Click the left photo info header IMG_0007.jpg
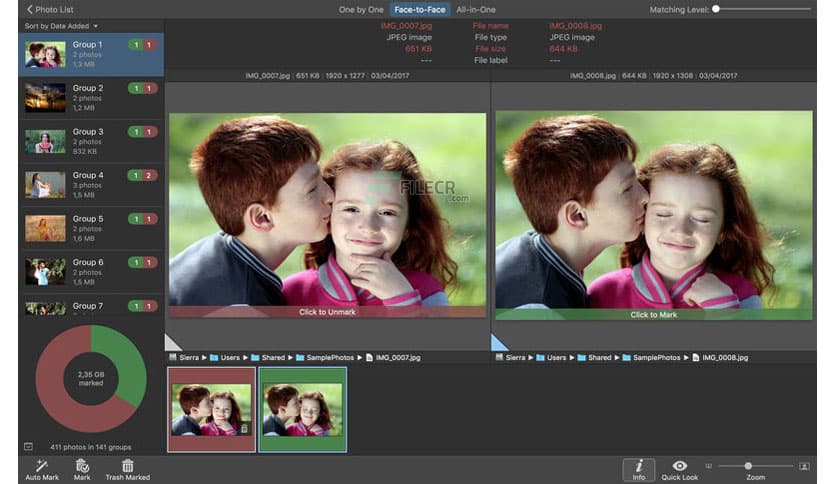 [327, 76]
